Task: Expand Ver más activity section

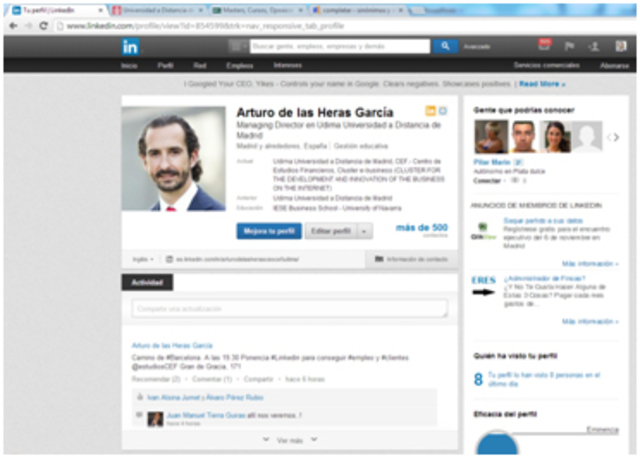Action: click(290, 440)
